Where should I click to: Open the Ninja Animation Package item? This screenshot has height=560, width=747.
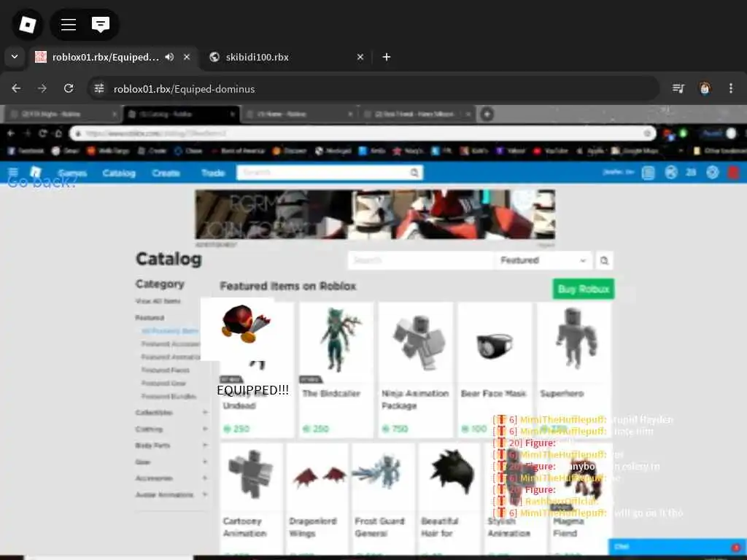(415, 370)
